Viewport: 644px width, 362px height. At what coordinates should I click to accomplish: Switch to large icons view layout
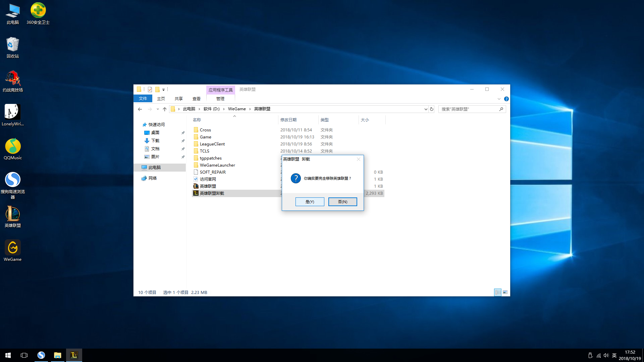tap(505, 292)
